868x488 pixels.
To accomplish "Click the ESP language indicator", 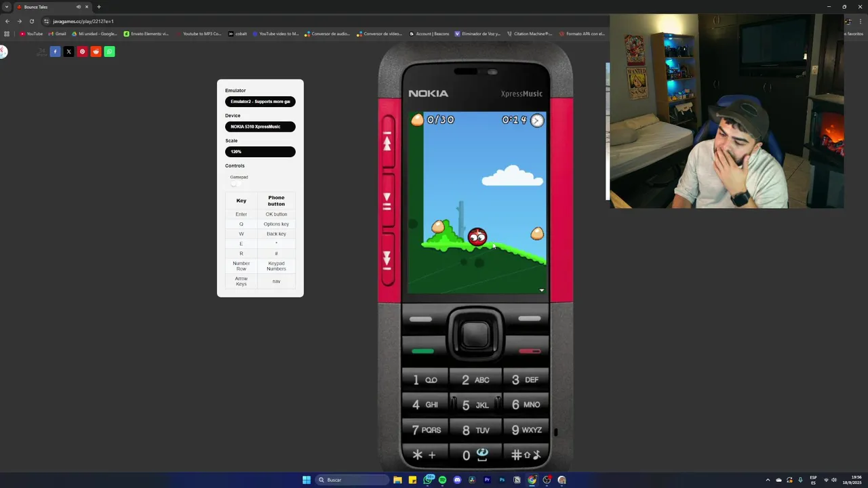I will 813,480.
